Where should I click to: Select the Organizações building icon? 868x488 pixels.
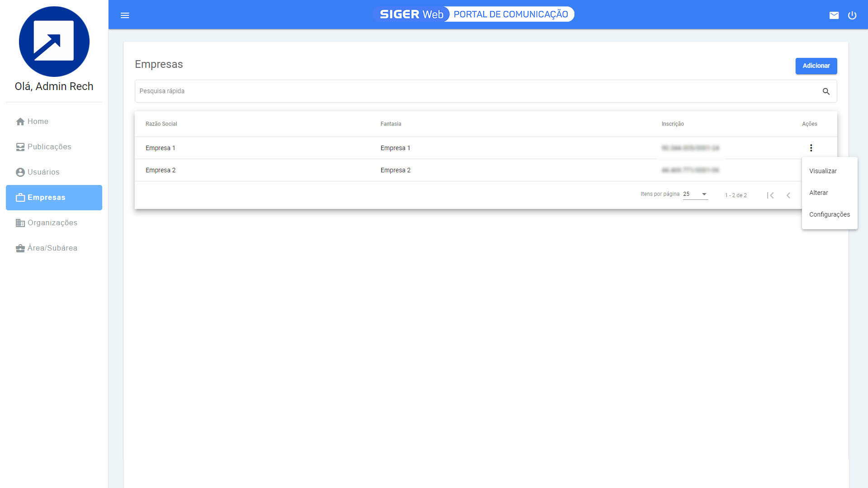[20, 223]
